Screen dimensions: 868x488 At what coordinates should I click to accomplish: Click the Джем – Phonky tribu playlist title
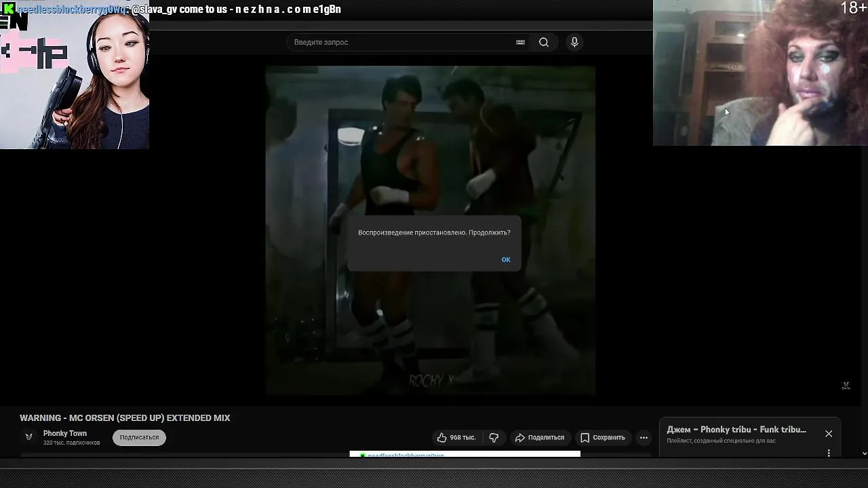pos(736,430)
